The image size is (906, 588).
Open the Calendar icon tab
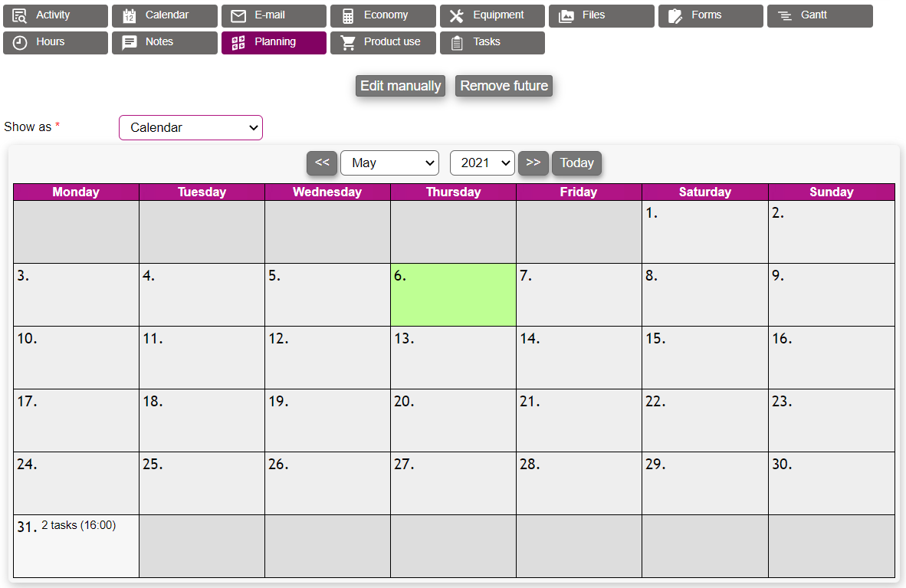(x=130, y=16)
